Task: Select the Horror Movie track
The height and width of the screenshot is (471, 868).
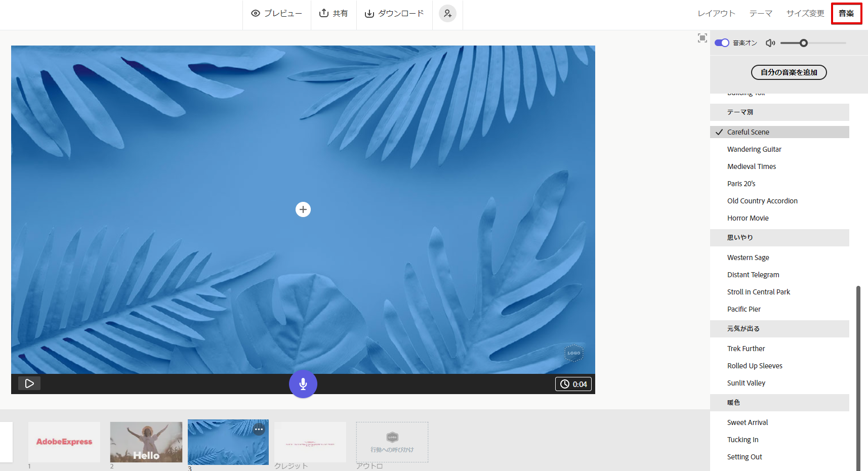Action: click(748, 218)
